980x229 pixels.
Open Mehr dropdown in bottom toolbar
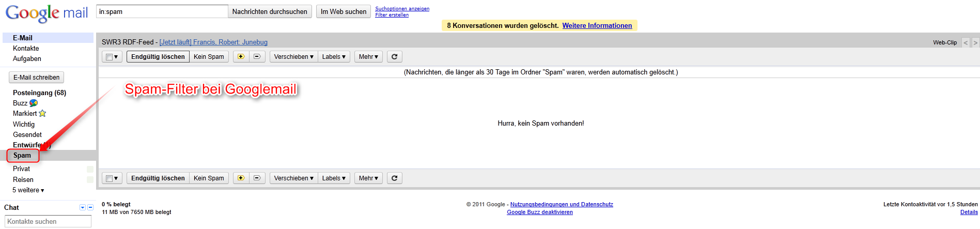[368, 178]
